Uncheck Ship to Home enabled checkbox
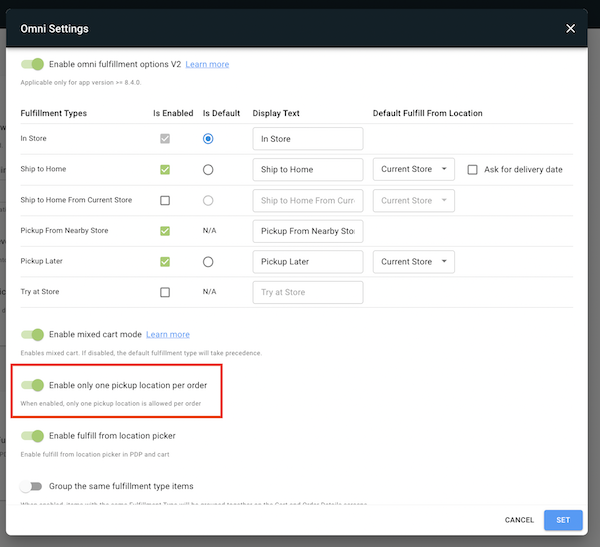 coord(165,170)
